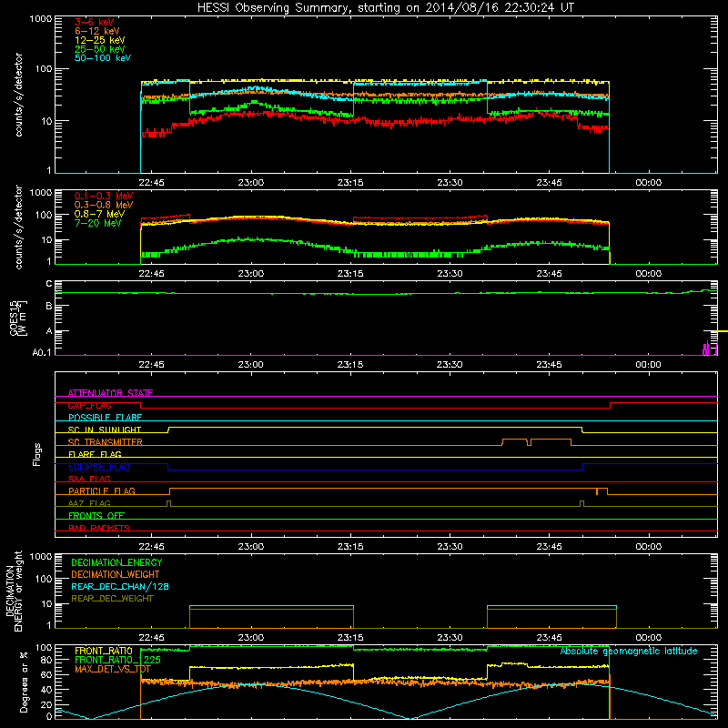Click the FRONT_RATIO legend entry

(104, 651)
